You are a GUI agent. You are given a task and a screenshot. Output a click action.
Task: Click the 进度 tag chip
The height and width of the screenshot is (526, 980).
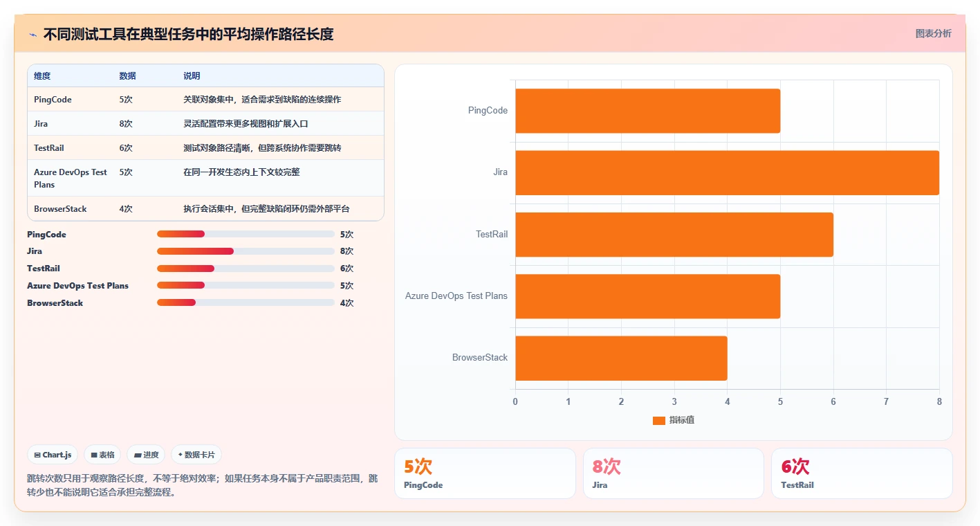point(146,455)
